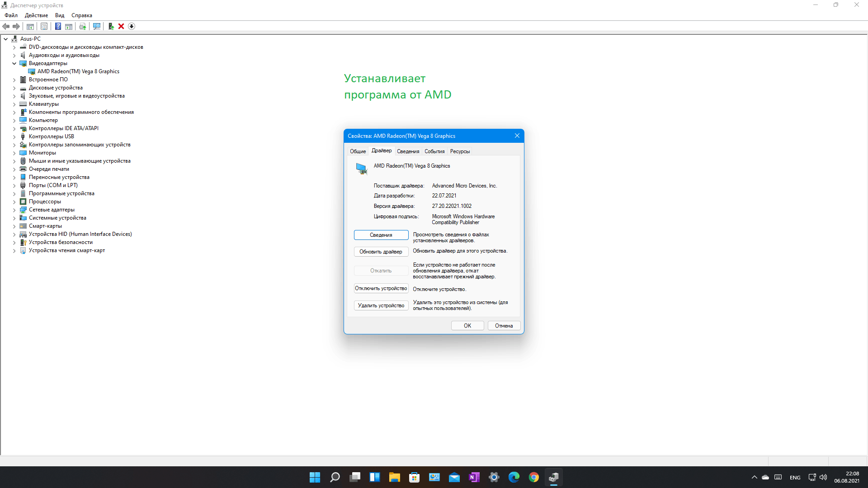The image size is (868, 488).
Task: Click the Enable device toolbar icon
Action: point(111,26)
